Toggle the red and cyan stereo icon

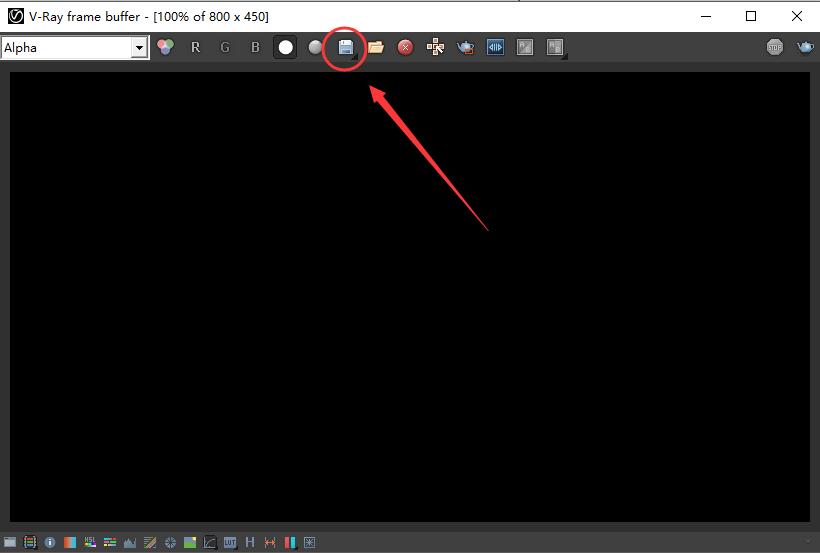(290, 543)
